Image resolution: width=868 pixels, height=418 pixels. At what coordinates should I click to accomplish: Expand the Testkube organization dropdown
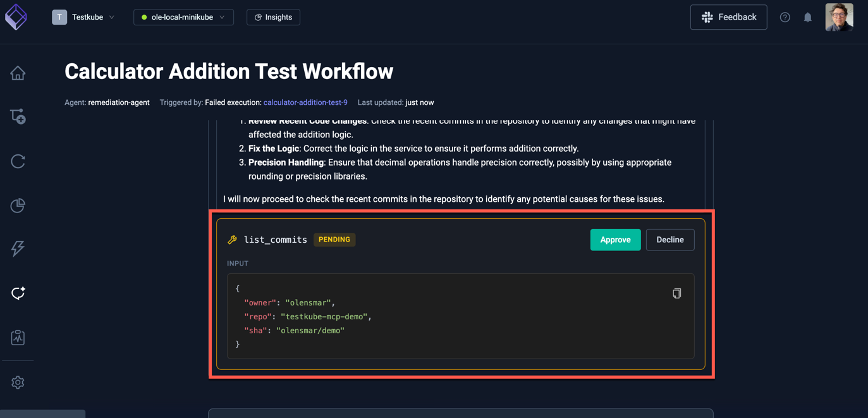pyautogui.click(x=85, y=17)
